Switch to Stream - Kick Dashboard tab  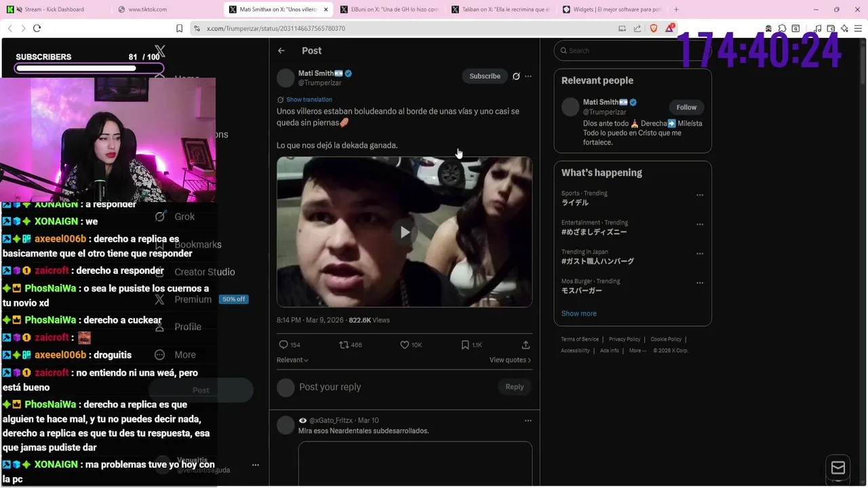point(54,9)
